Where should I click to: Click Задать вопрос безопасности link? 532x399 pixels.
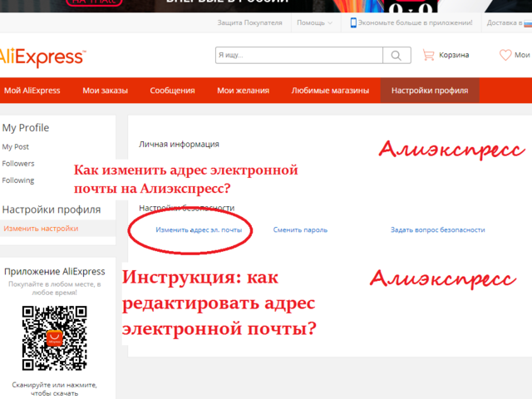pos(438,229)
